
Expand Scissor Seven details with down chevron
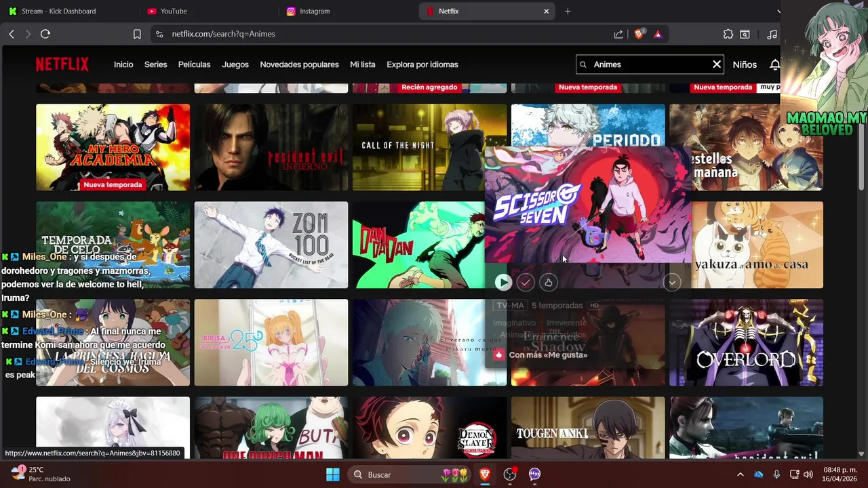coord(672,282)
